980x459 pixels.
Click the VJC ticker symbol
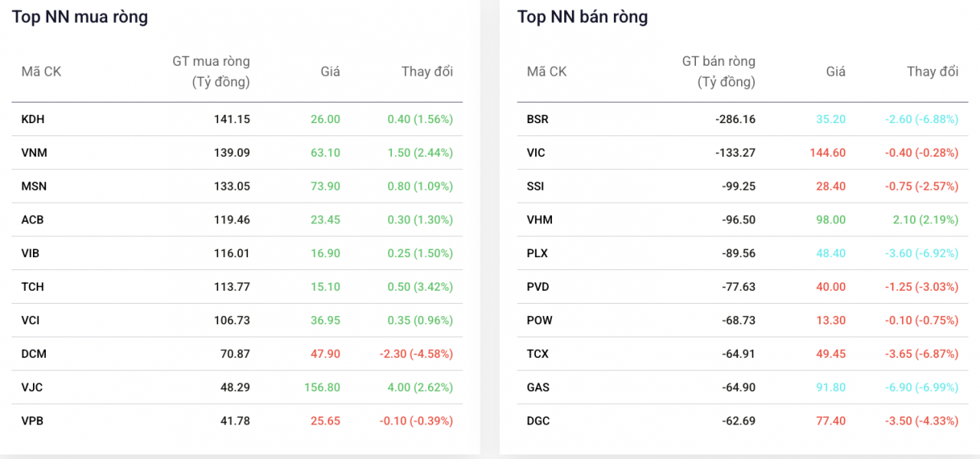coord(31,387)
